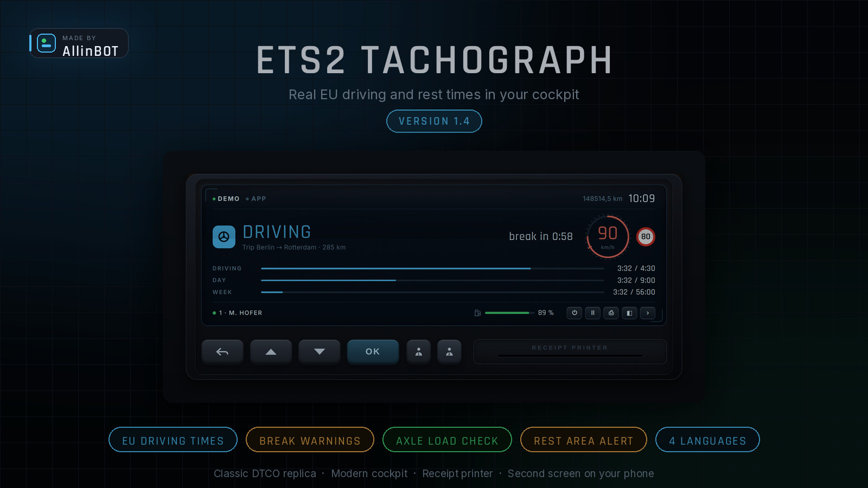Select the driver 2 button

[449, 351]
